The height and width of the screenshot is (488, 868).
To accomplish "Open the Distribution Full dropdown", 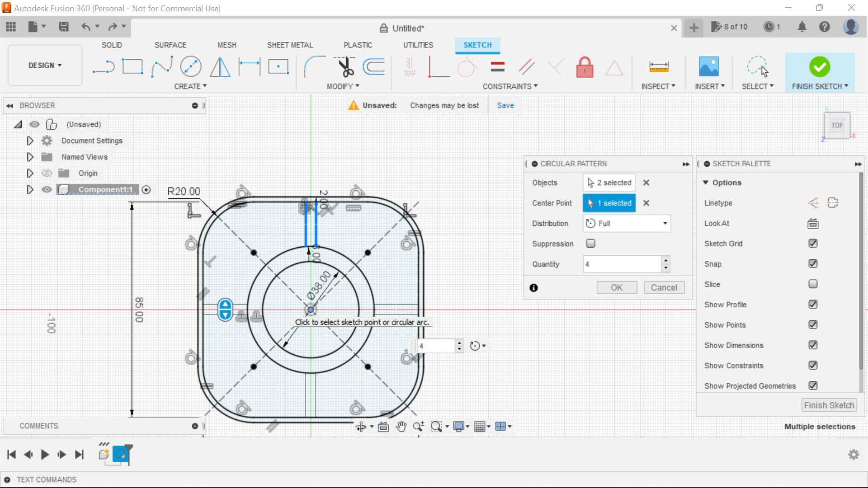I will tap(627, 223).
